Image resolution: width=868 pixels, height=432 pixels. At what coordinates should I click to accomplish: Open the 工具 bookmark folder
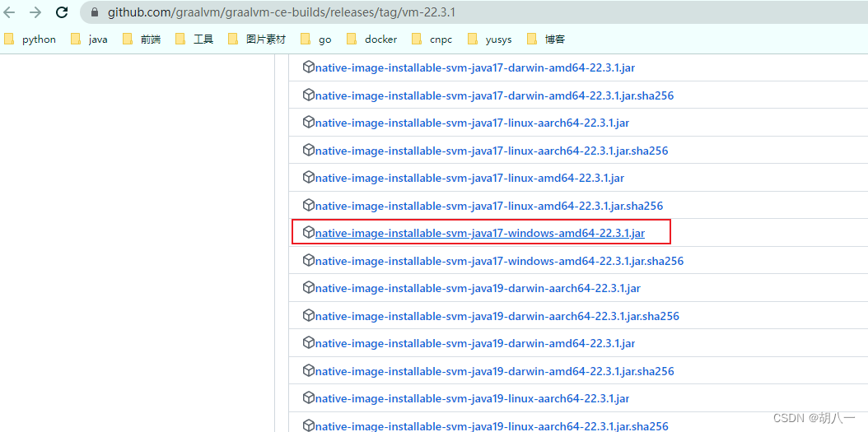click(x=194, y=39)
